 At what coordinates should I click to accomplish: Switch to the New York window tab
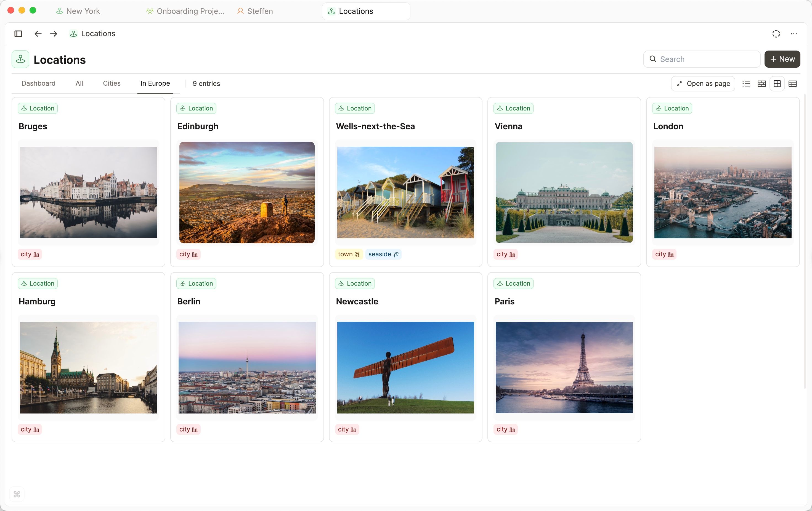83,11
